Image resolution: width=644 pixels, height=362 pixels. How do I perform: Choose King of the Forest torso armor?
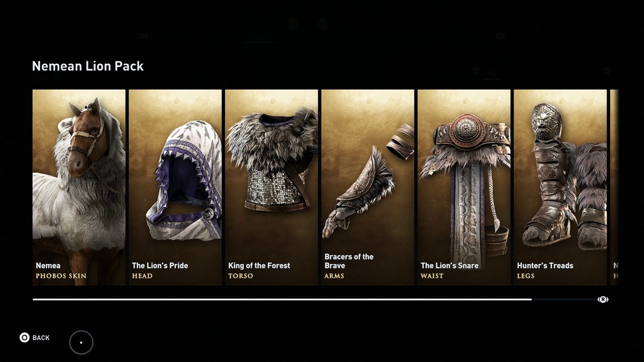(x=272, y=187)
